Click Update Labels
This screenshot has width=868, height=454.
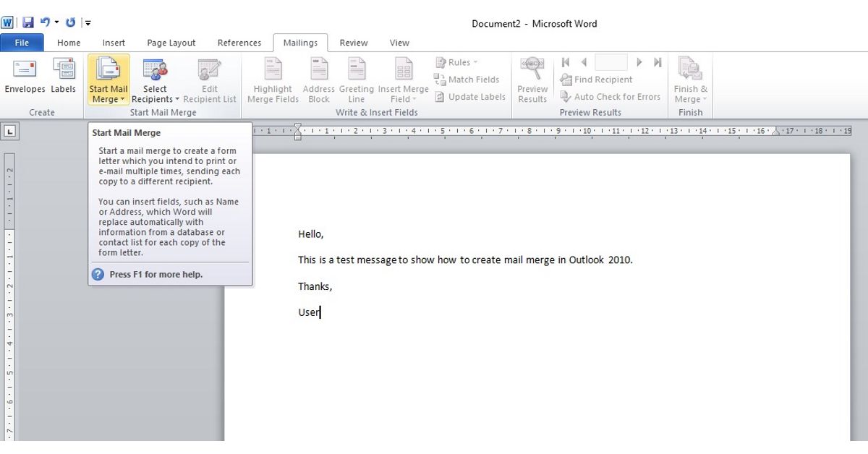(x=469, y=96)
